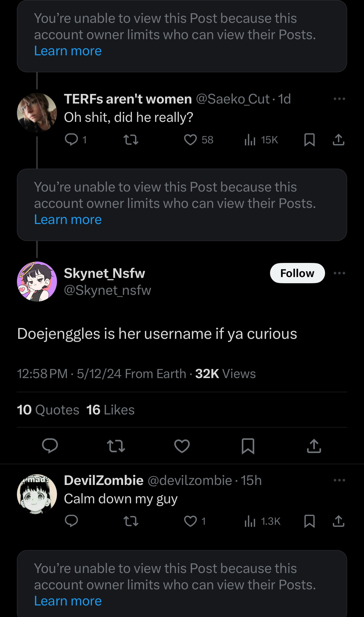
Task: Share the main Skynet_Nsfw post
Action: click(314, 446)
